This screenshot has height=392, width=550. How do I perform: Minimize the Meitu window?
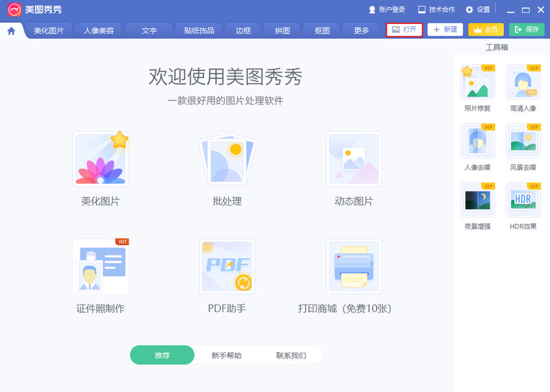click(x=511, y=10)
